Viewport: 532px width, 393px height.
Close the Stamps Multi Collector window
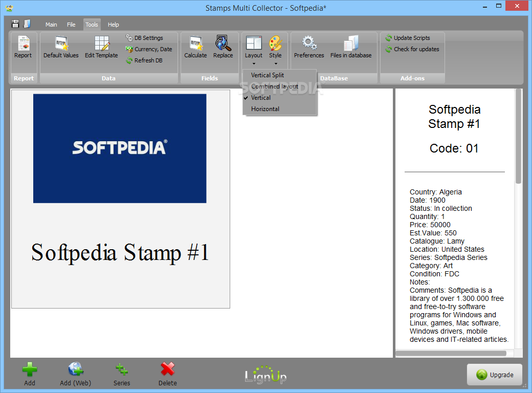tap(517, 6)
